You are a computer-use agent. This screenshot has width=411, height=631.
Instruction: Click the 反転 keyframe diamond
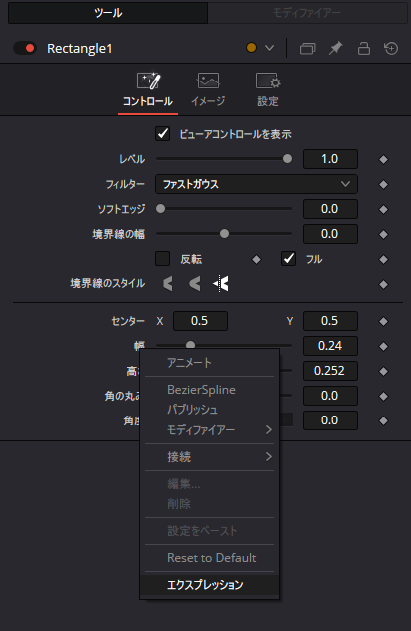[x=256, y=260]
